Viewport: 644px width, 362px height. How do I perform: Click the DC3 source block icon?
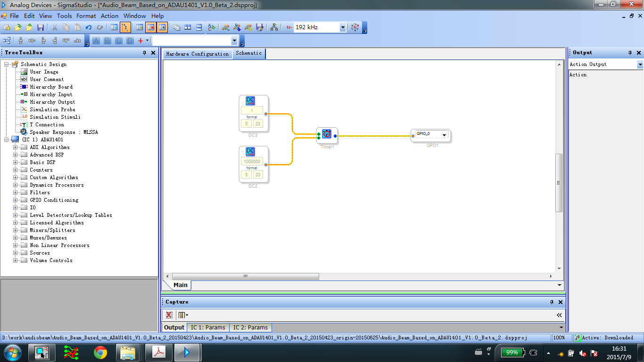pyautogui.click(x=250, y=100)
